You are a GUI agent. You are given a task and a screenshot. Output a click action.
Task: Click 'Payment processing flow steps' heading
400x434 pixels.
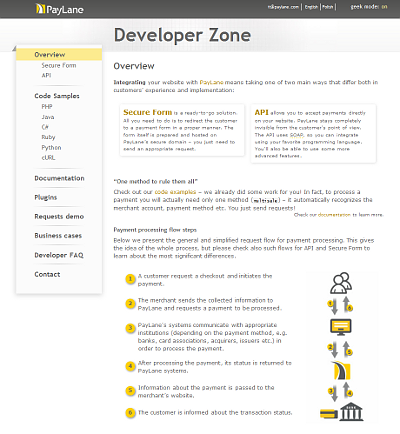[155, 230]
